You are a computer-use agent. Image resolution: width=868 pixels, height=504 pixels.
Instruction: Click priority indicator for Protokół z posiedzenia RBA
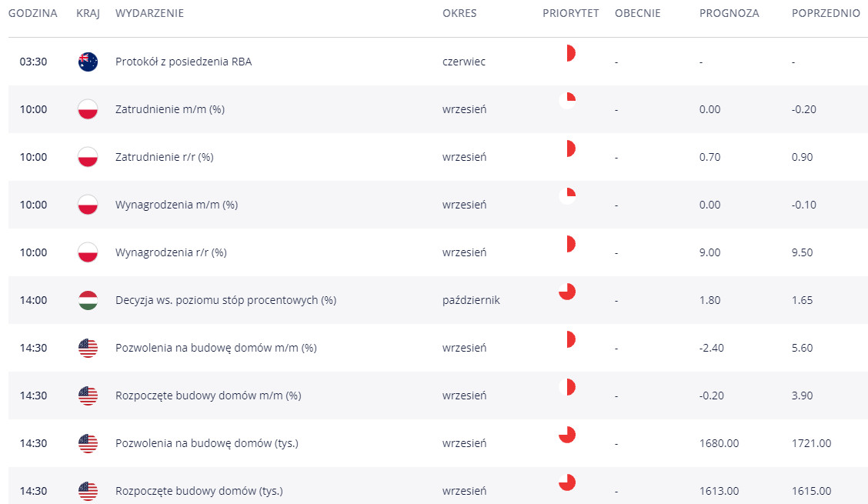coord(568,53)
